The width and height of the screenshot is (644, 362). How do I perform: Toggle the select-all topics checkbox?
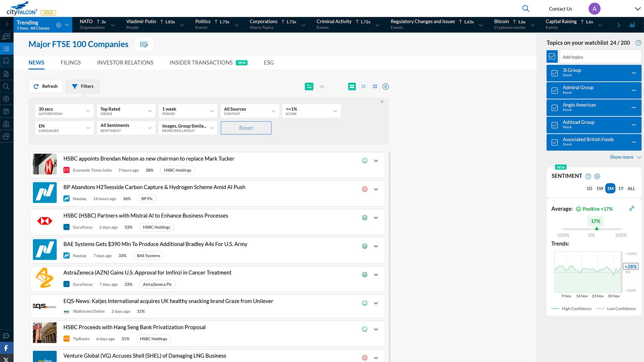click(x=552, y=57)
